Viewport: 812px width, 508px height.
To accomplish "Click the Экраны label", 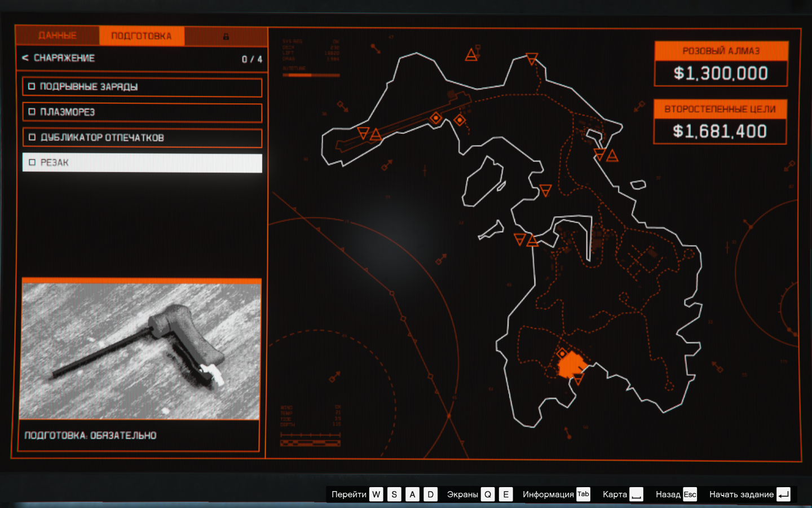I will [x=462, y=494].
